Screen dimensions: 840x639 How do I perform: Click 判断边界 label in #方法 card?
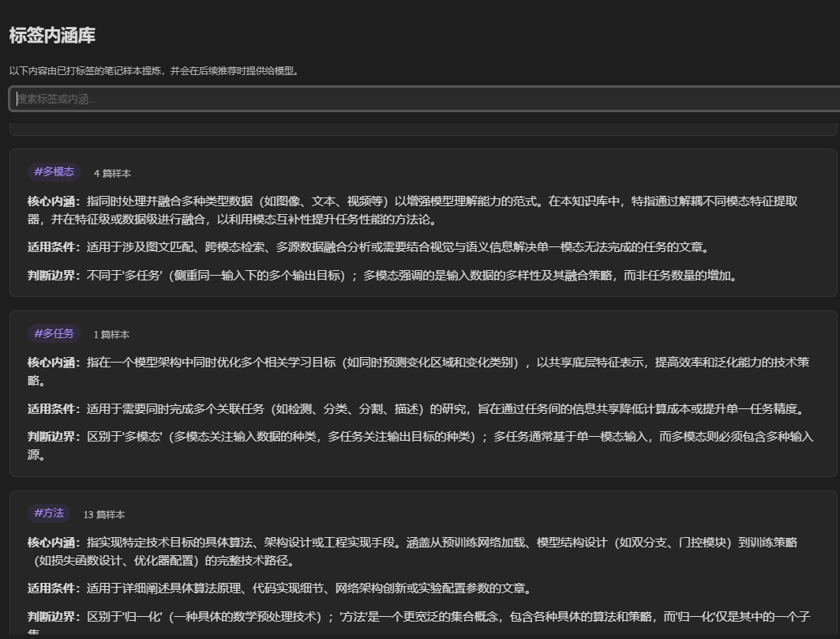tap(54, 616)
